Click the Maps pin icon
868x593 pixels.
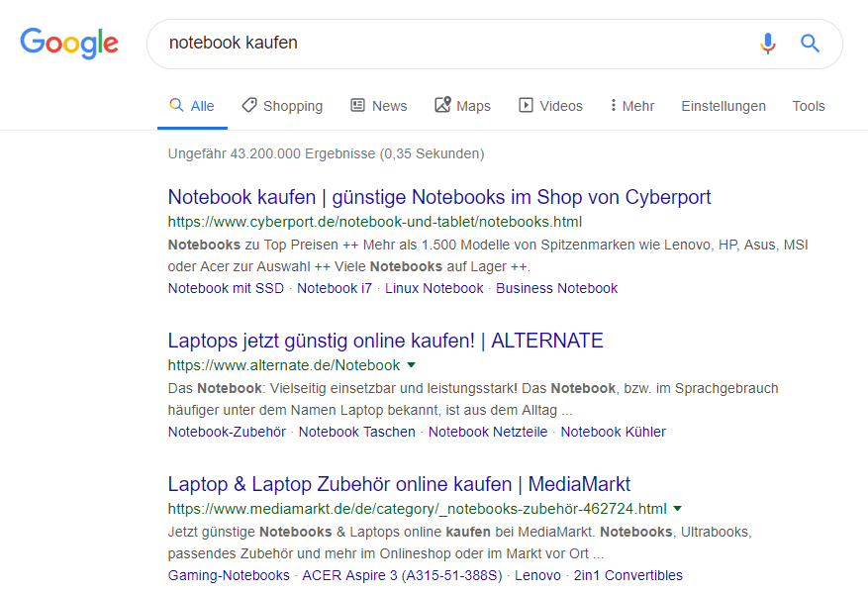[x=442, y=105]
